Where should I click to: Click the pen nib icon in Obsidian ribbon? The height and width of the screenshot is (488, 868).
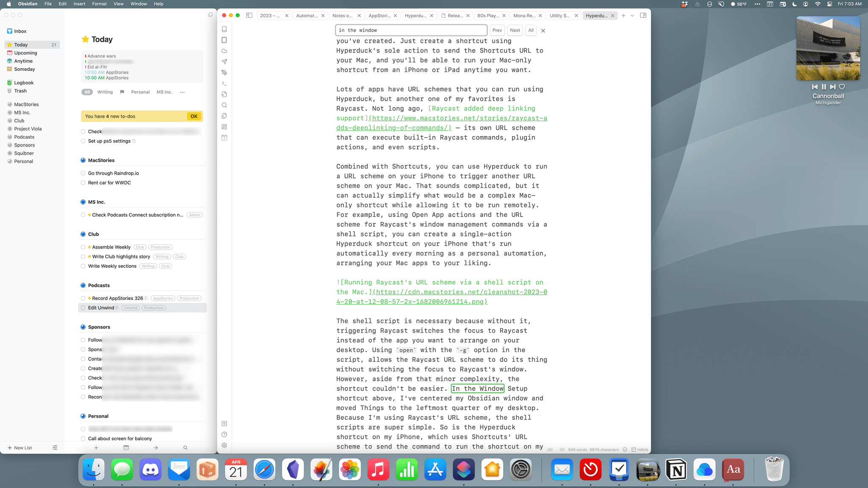(x=224, y=72)
